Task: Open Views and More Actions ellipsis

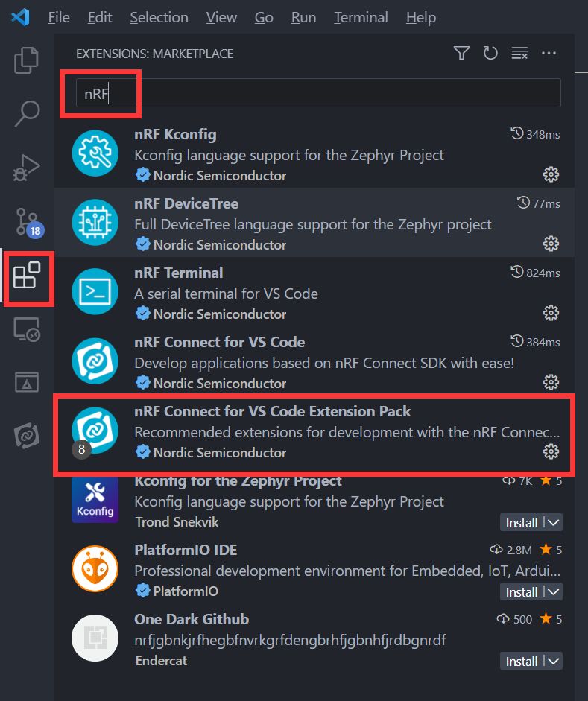Action: pos(549,53)
